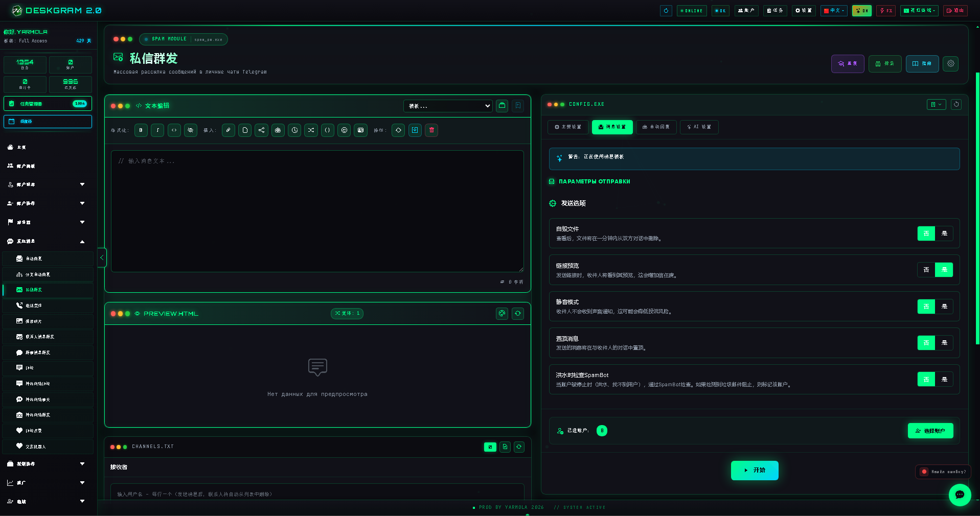Open the theme dropdown beside FX button
The width and height of the screenshot is (980, 516).
919,11
